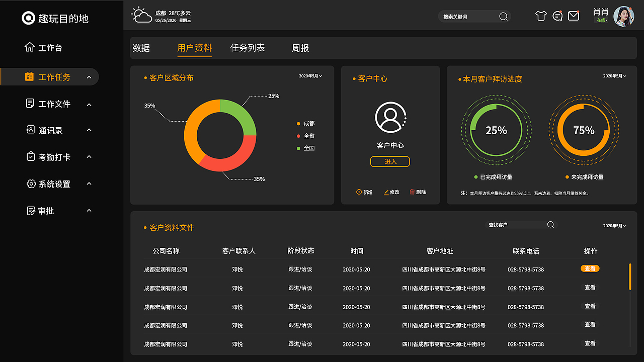
Task: Click the 肖肖 username text
Action: [601, 12]
